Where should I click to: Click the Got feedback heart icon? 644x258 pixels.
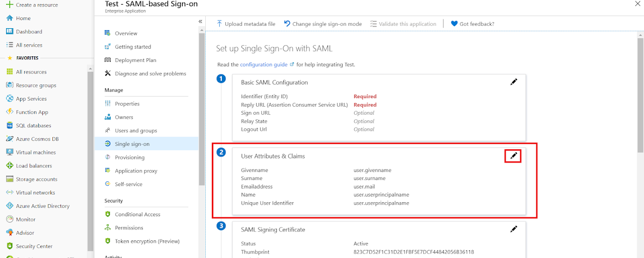tap(454, 24)
